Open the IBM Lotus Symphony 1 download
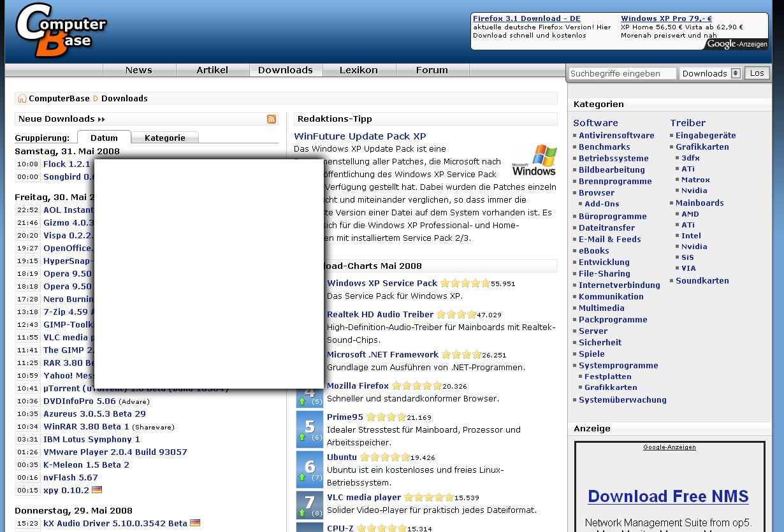The height and width of the screenshot is (532, 784). pos(92,440)
